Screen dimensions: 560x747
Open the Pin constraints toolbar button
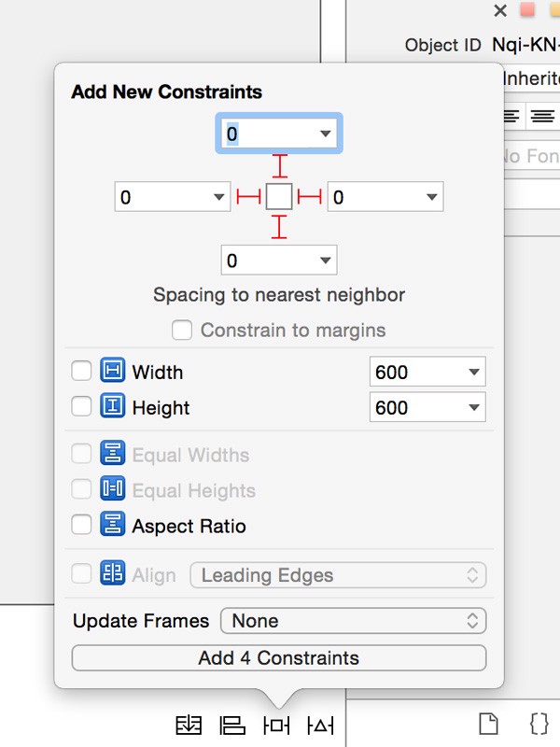click(x=276, y=726)
